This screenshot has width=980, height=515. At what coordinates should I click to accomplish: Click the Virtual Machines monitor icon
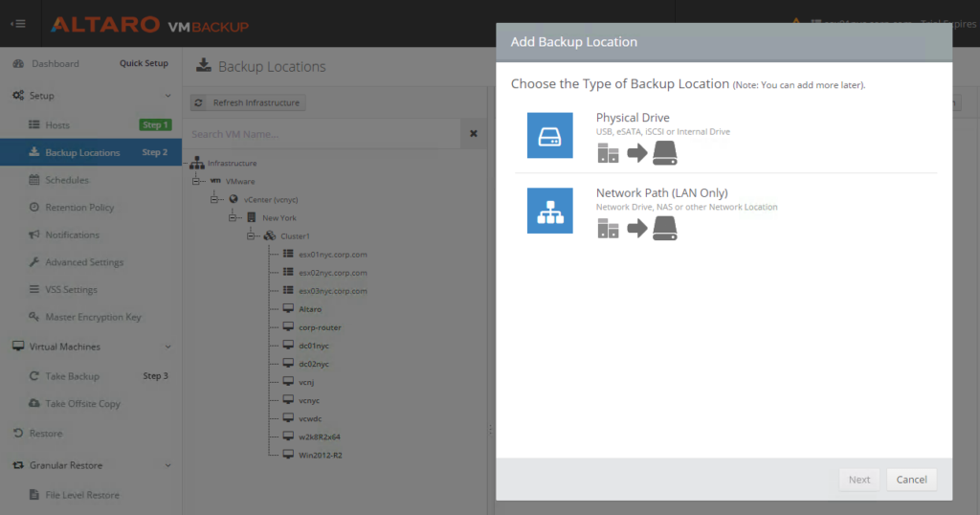(18, 347)
